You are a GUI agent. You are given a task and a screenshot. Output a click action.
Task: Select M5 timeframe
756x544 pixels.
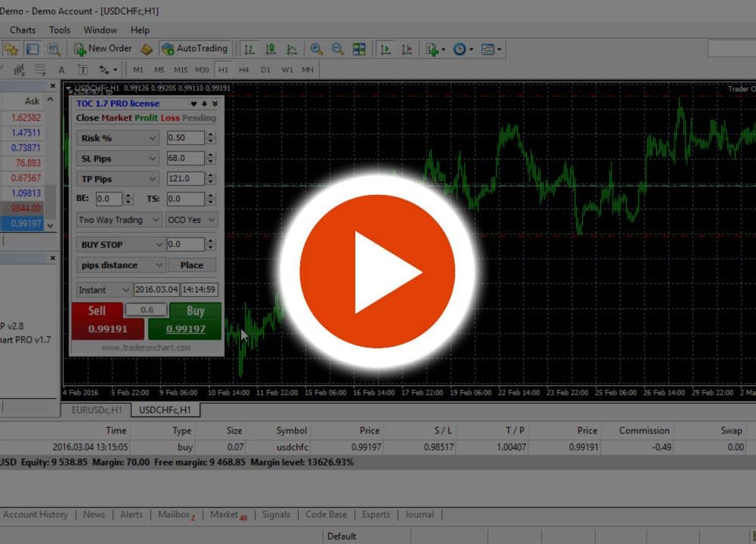pyautogui.click(x=159, y=70)
